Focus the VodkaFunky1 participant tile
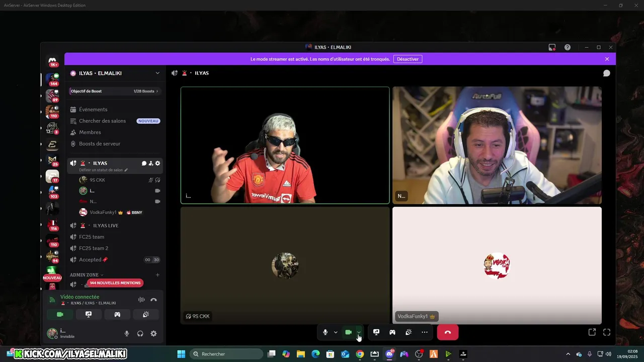Image resolution: width=644 pixels, height=362 pixels. [x=497, y=265]
